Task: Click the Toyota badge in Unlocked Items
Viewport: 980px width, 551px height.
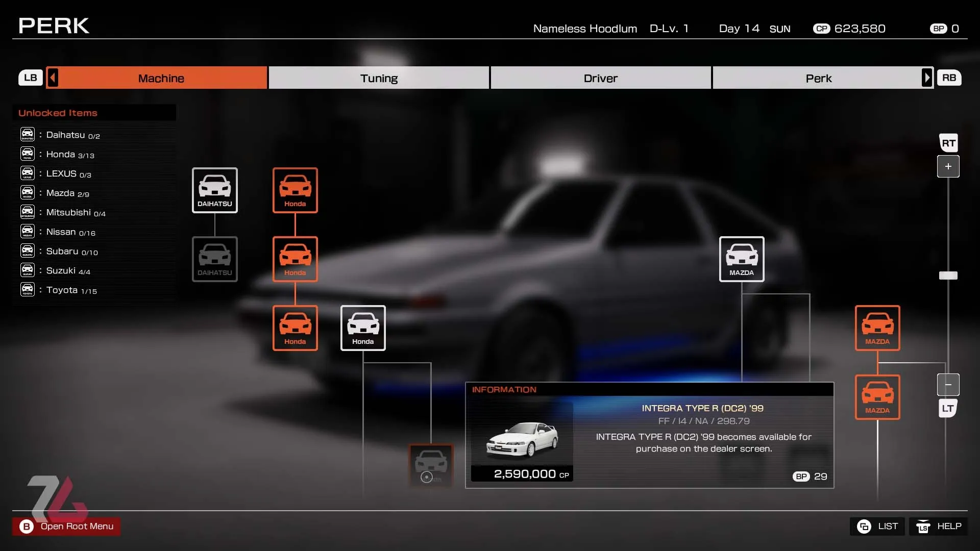Action: click(x=27, y=289)
